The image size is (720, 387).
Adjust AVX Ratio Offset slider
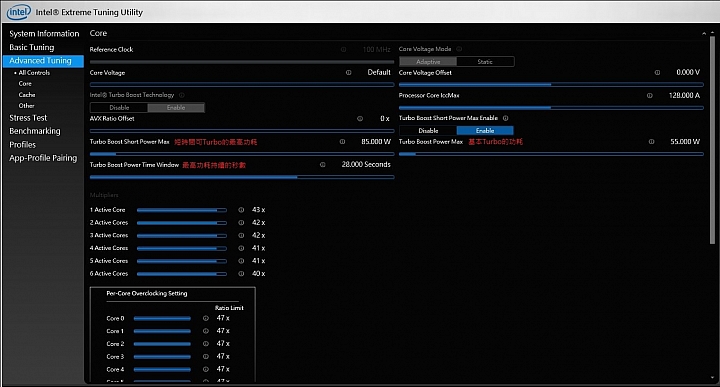coord(242,131)
